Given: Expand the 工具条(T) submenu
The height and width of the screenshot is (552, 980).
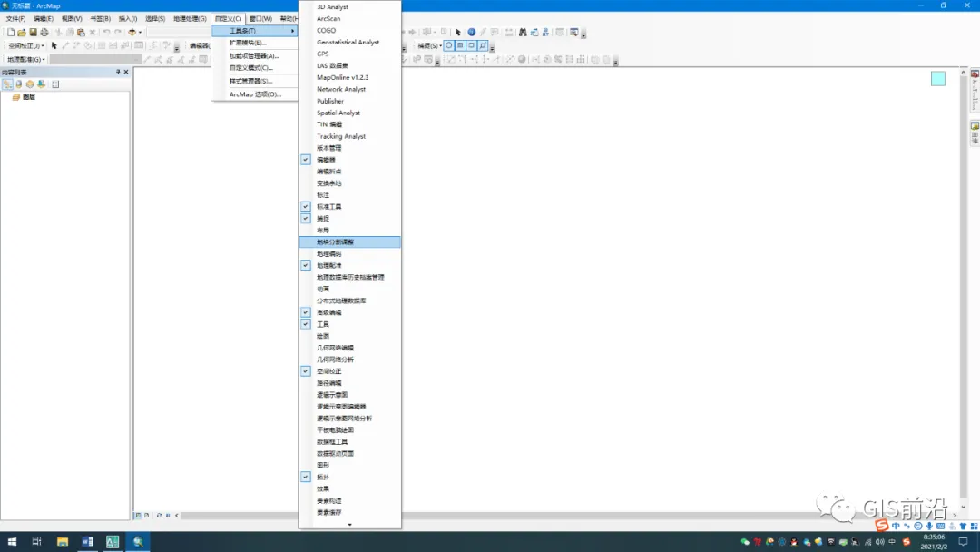Looking at the screenshot, I should point(254,31).
